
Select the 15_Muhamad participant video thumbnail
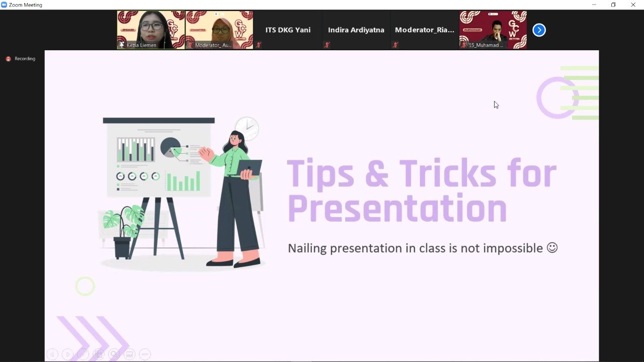click(493, 30)
